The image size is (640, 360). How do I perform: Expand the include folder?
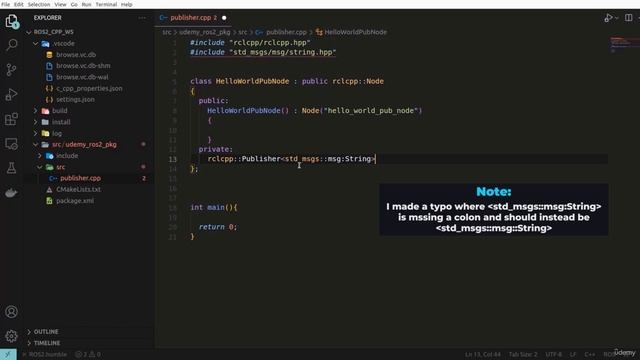[40, 156]
